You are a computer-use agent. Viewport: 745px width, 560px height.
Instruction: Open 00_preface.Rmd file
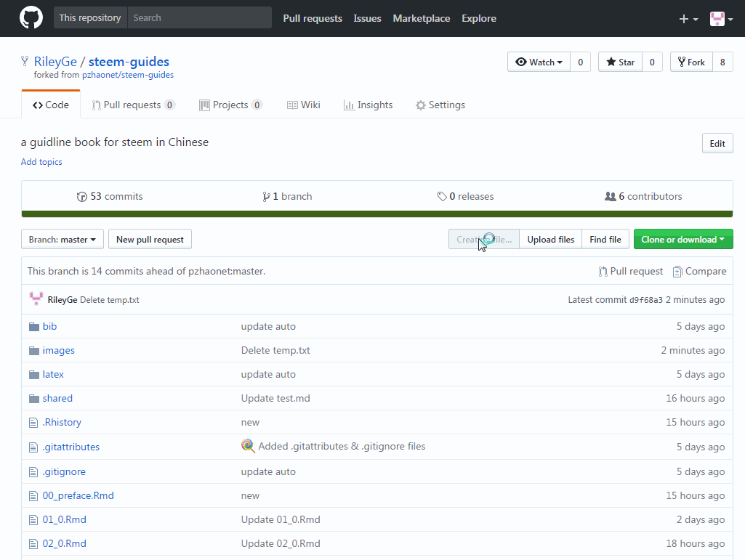click(78, 496)
